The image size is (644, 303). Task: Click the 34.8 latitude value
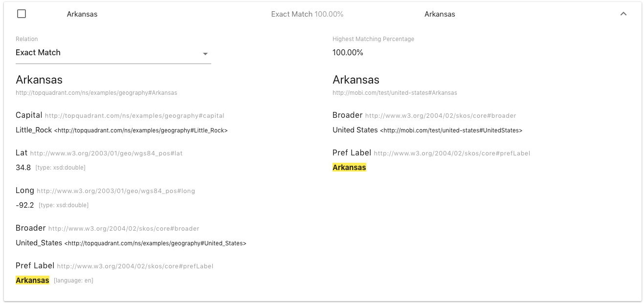(23, 168)
